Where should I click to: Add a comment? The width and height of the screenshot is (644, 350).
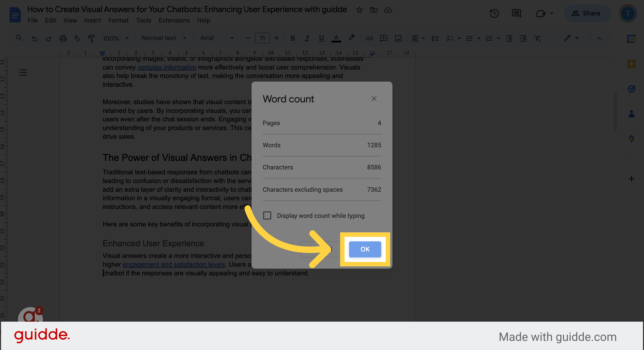384,38
